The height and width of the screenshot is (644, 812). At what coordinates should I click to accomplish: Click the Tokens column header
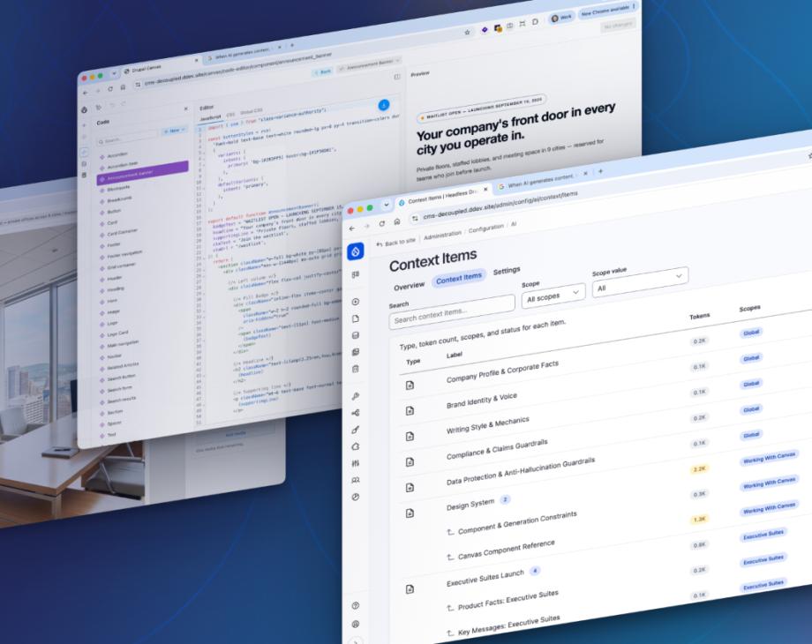(700, 316)
